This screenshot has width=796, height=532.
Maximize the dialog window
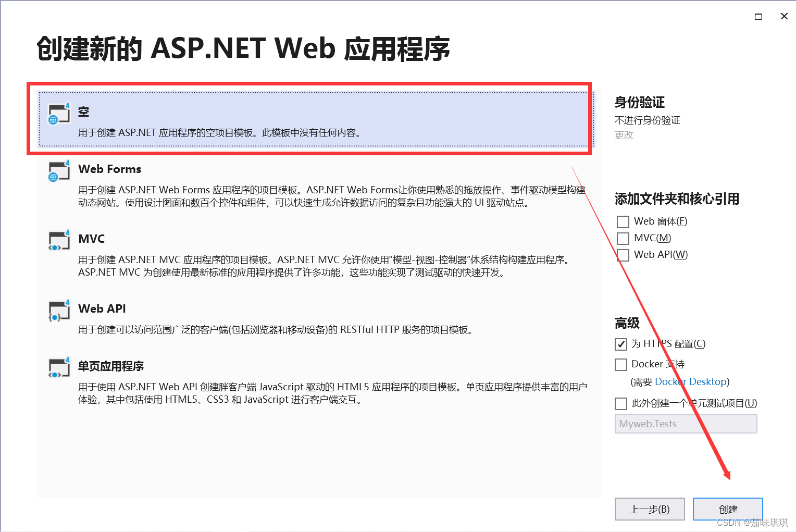pyautogui.click(x=758, y=17)
